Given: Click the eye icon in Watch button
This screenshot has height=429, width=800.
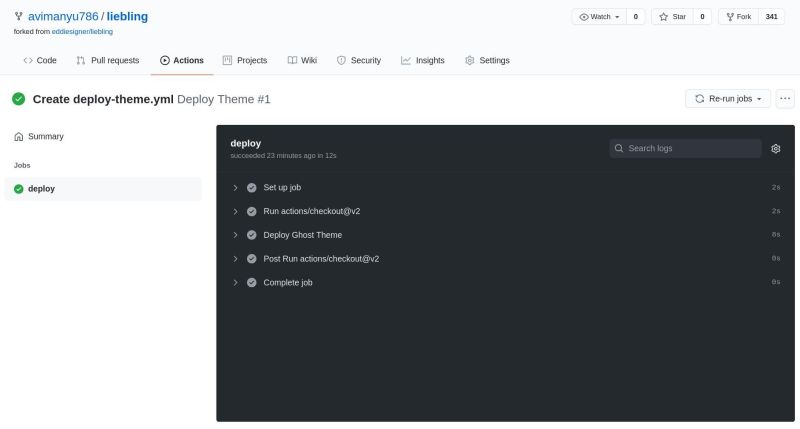Looking at the screenshot, I should point(584,17).
